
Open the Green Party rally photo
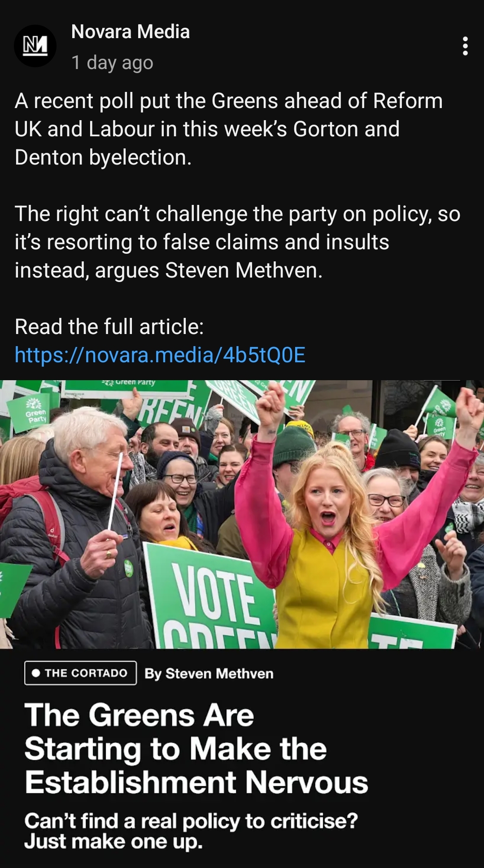point(242,514)
